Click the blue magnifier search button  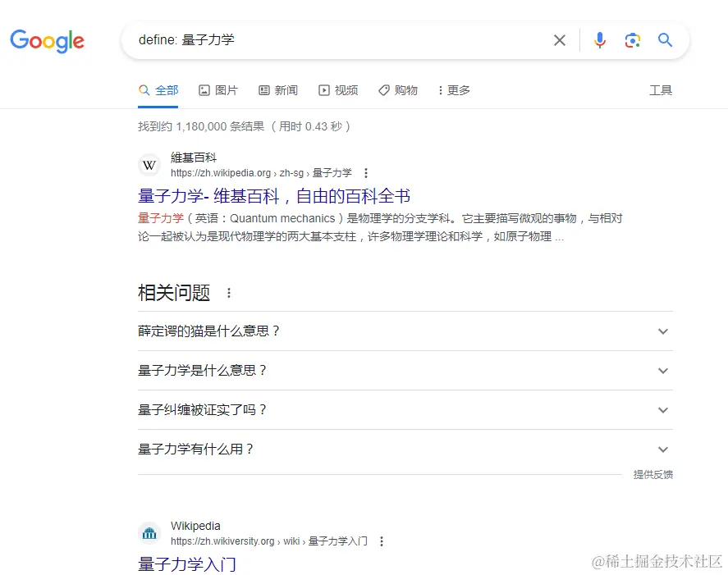coord(665,40)
